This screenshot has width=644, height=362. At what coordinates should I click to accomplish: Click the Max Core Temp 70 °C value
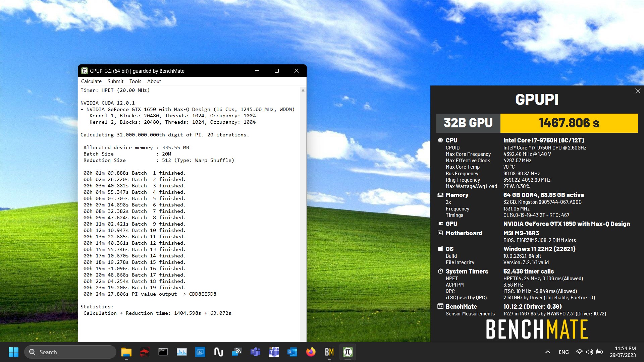(509, 167)
